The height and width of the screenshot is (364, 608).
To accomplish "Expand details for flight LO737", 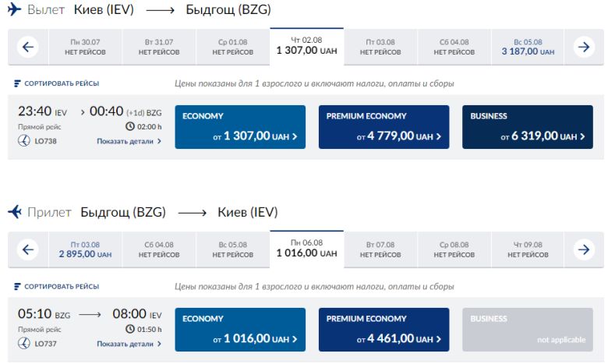I will pos(129,344).
